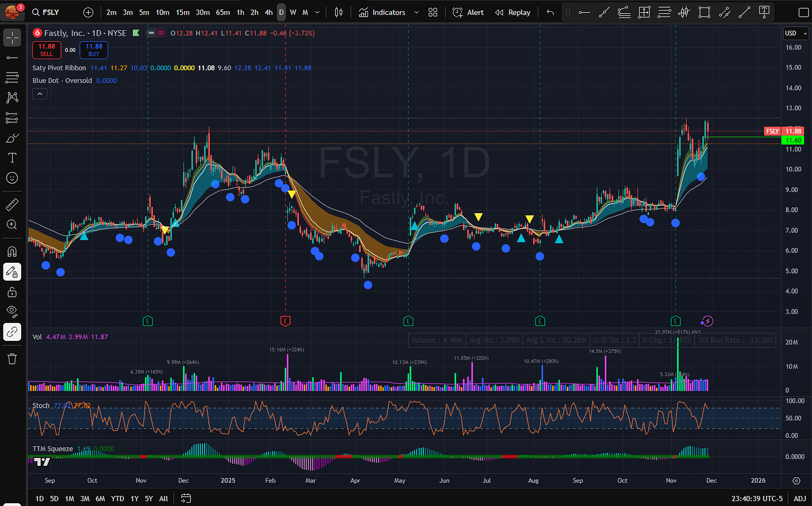Select the bars pattern favorite tool
This screenshot has height=506, width=812.
(x=684, y=12)
